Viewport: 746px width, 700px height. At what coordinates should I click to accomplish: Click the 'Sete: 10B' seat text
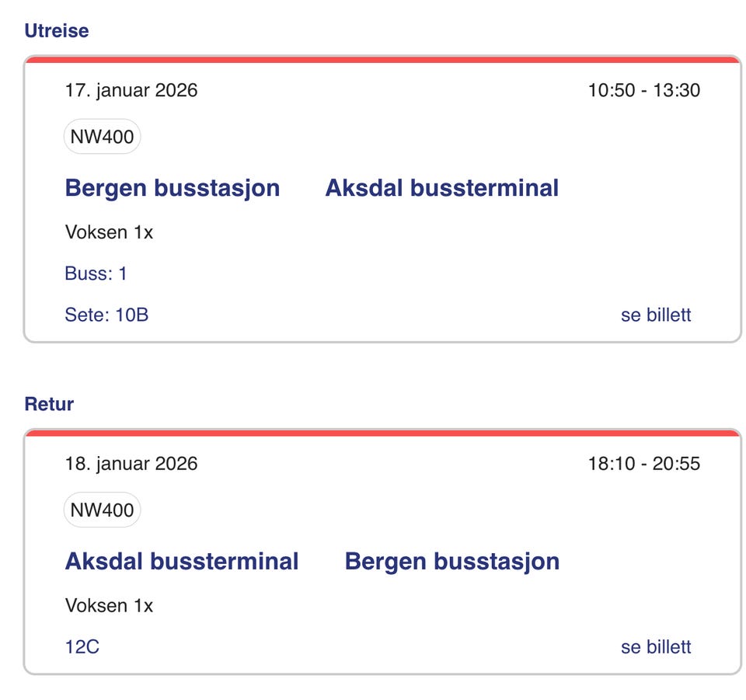106,315
